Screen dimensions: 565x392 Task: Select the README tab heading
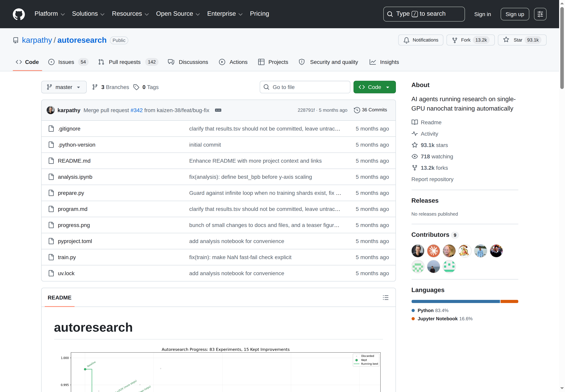(59, 298)
